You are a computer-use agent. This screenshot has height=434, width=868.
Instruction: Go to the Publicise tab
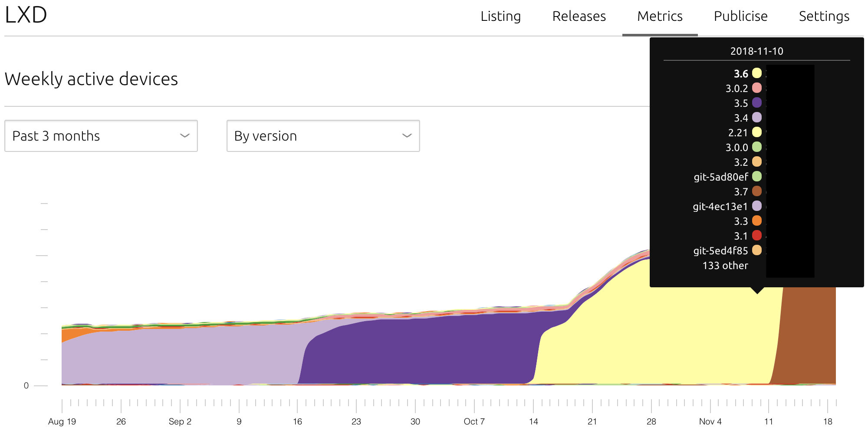tap(740, 16)
